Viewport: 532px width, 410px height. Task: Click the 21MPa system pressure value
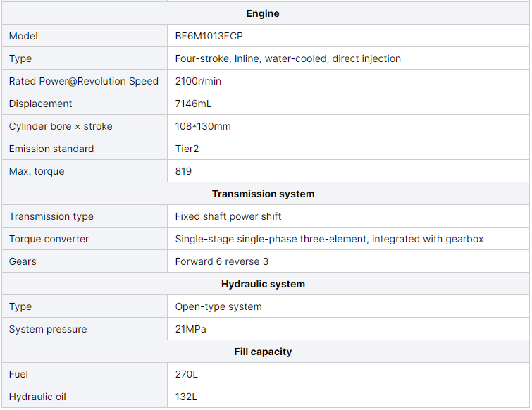[x=190, y=329]
